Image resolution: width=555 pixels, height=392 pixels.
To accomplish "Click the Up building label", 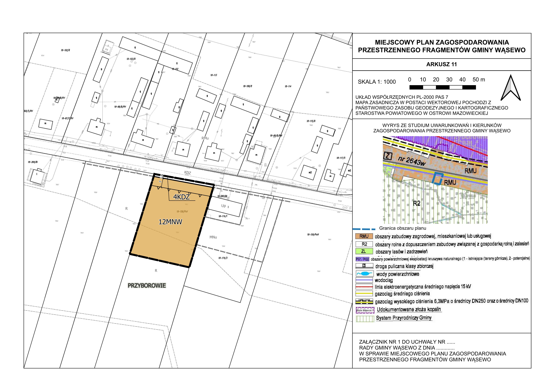I will pyautogui.click(x=223, y=206).
